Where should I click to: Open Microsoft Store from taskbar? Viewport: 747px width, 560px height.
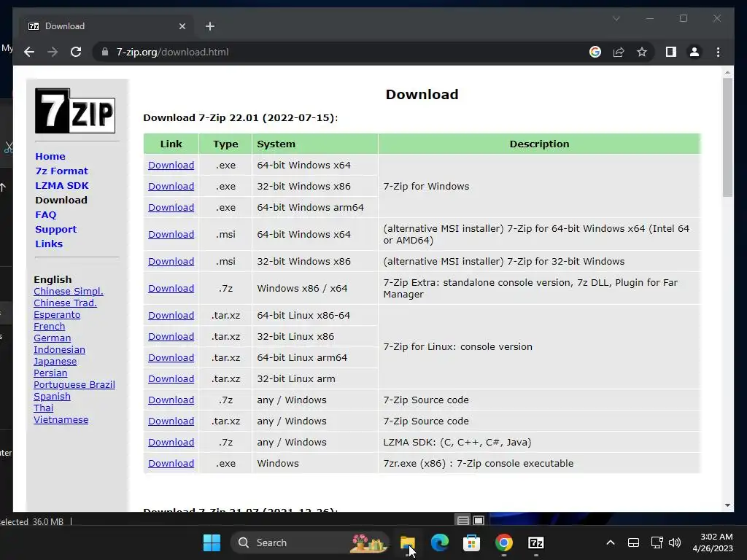pyautogui.click(x=472, y=542)
